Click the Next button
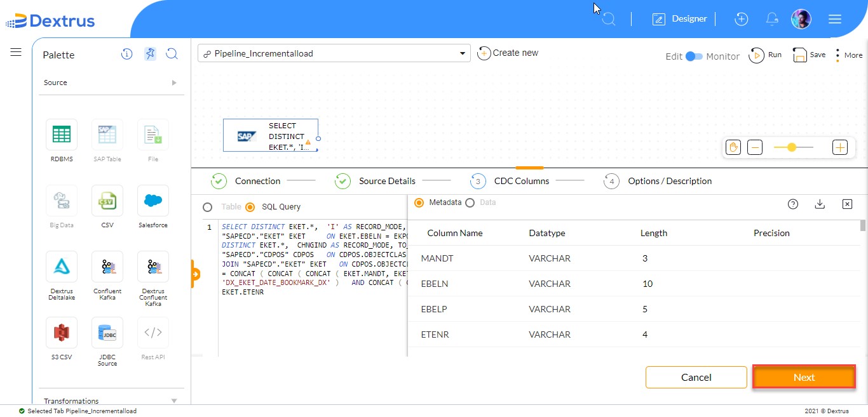This screenshot has height=417, width=868. (x=804, y=377)
